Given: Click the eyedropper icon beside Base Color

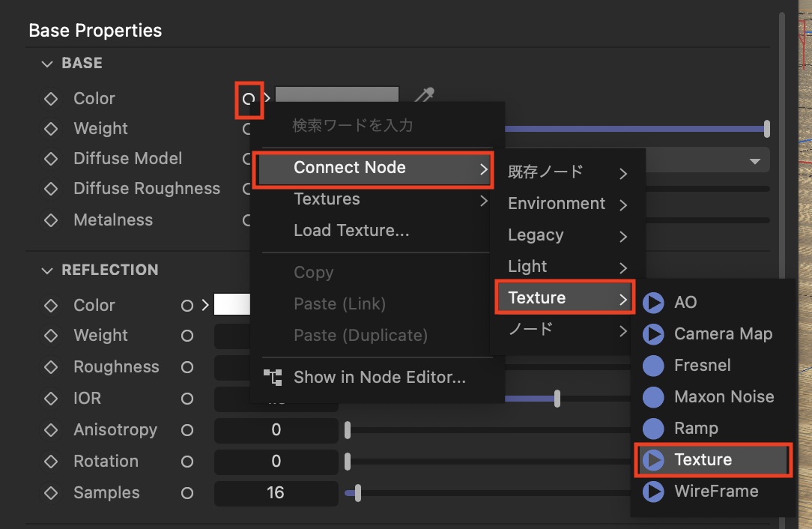Looking at the screenshot, I should [425, 96].
